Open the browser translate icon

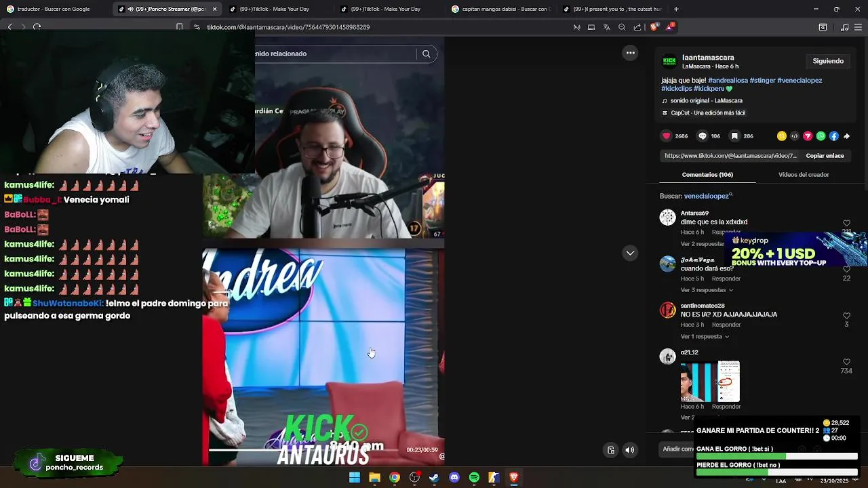[606, 27]
